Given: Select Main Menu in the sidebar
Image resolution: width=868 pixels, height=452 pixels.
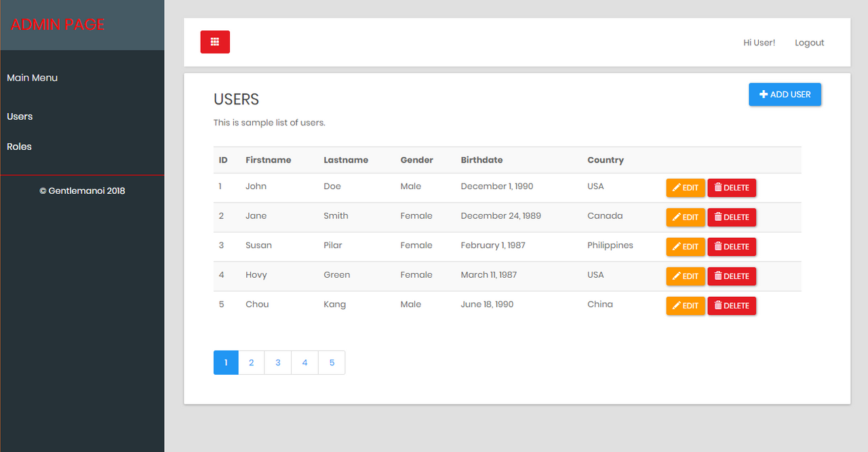Looking at the screenshot, I should point(32,77).
